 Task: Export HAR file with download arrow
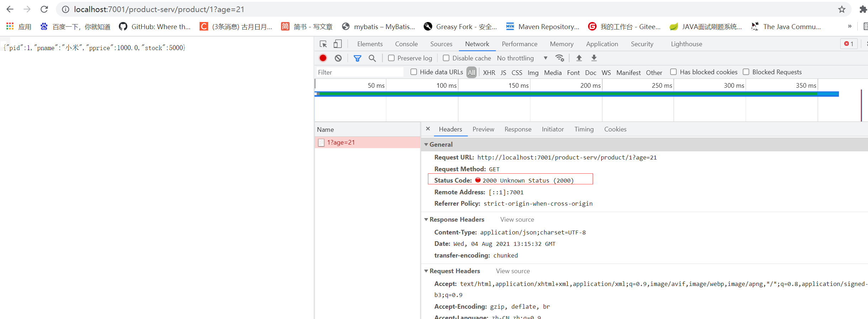point(594,58)
